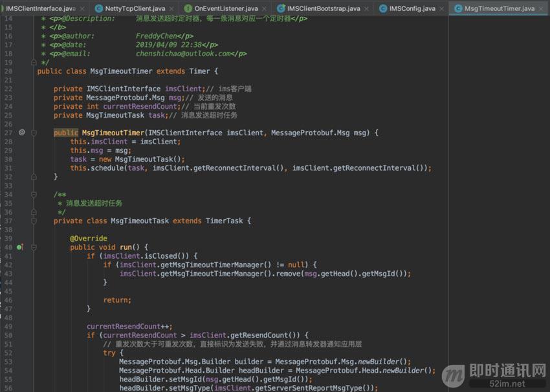Screen dimensions: 550x392
Task: Click 'this.msg' on line 29
Action: (87, 151)
